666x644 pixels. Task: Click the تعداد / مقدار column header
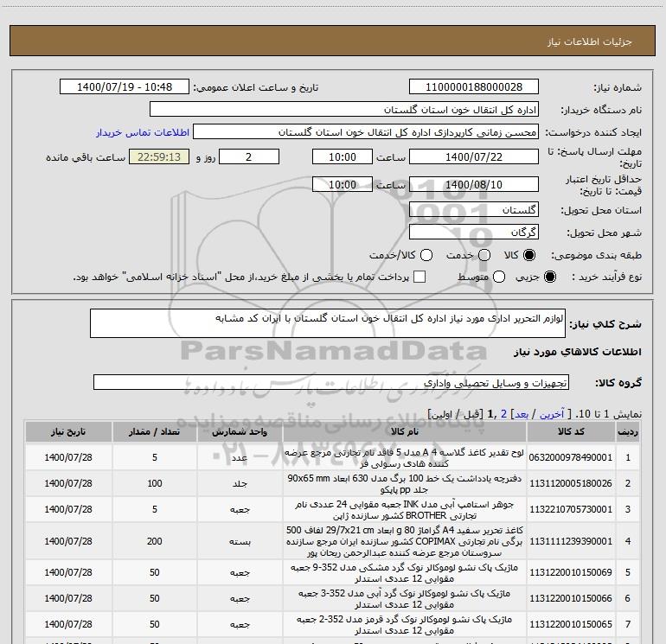pos(155,432)
